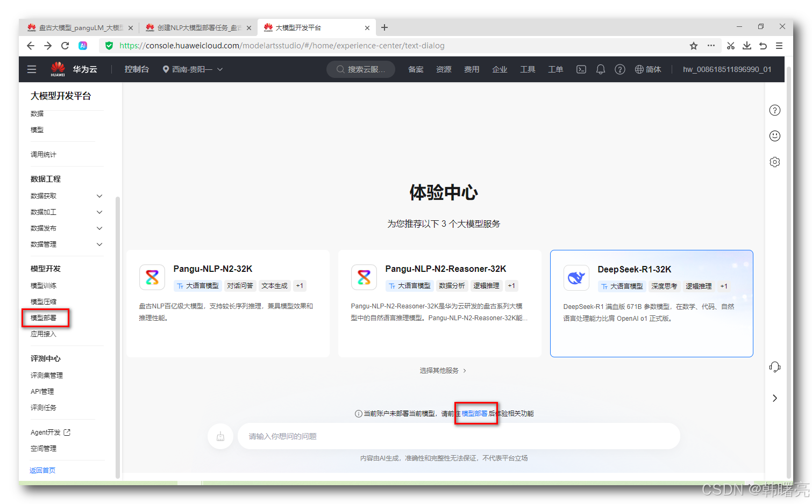
Task: Click the clear conversation broom icon
Action: 220,436
